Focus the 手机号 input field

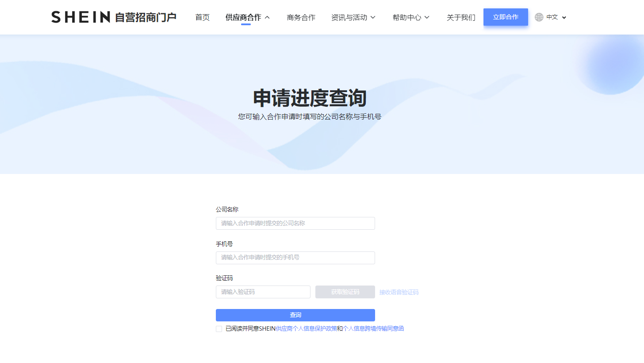coord(295,258)
